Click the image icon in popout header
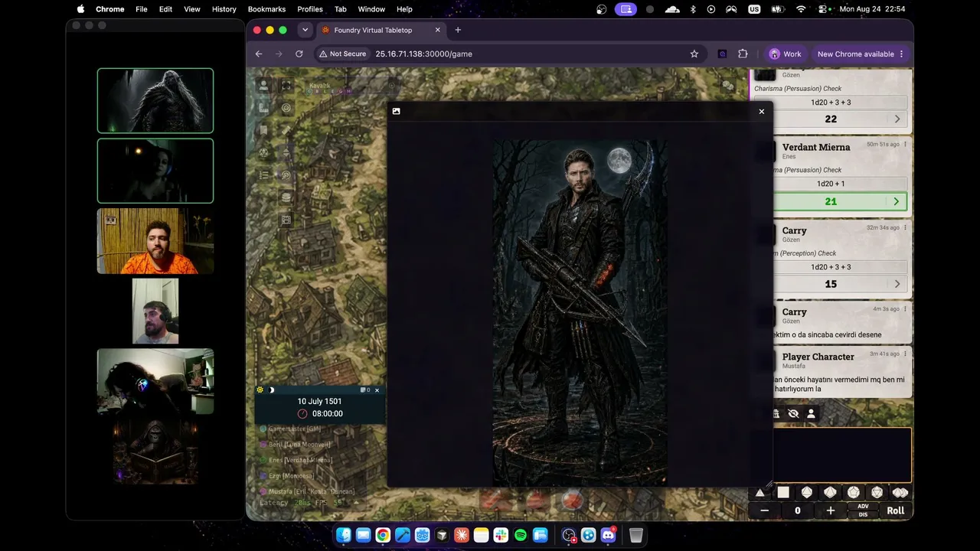Viewport: 980px width, 551px height. (396, 111)
